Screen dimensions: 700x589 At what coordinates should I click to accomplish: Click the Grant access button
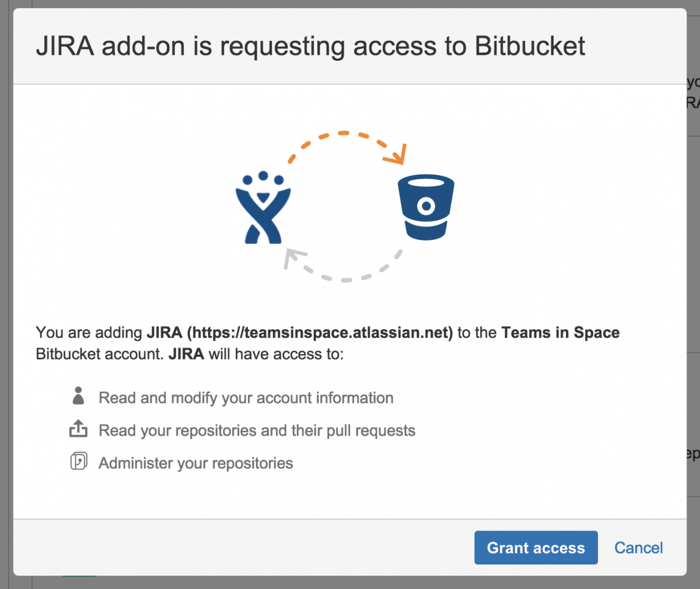535,548
